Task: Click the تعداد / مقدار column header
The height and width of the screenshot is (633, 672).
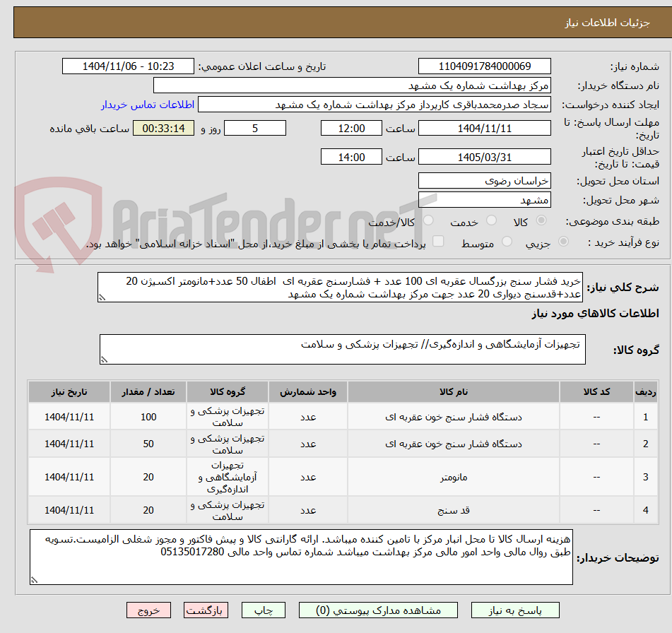Action: (x=148, y=391)
